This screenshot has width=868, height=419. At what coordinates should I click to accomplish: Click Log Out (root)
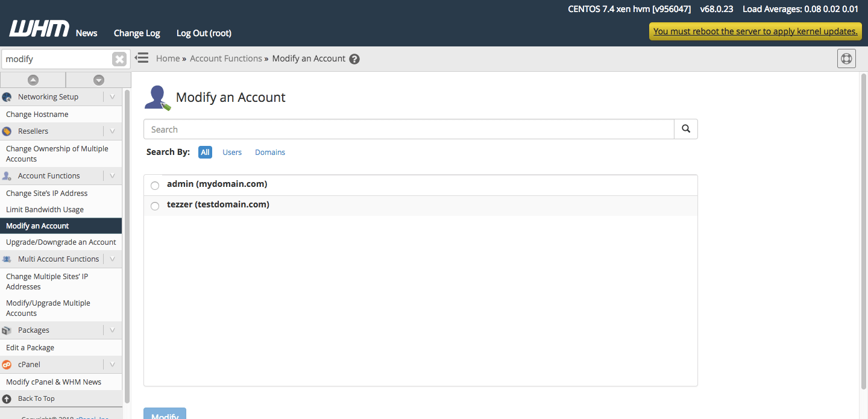[204, 33]
